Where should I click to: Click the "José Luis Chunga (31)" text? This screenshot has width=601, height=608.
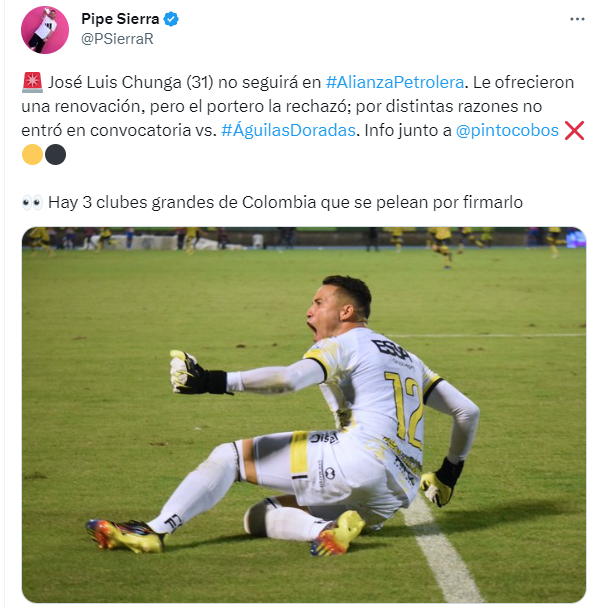131,82
